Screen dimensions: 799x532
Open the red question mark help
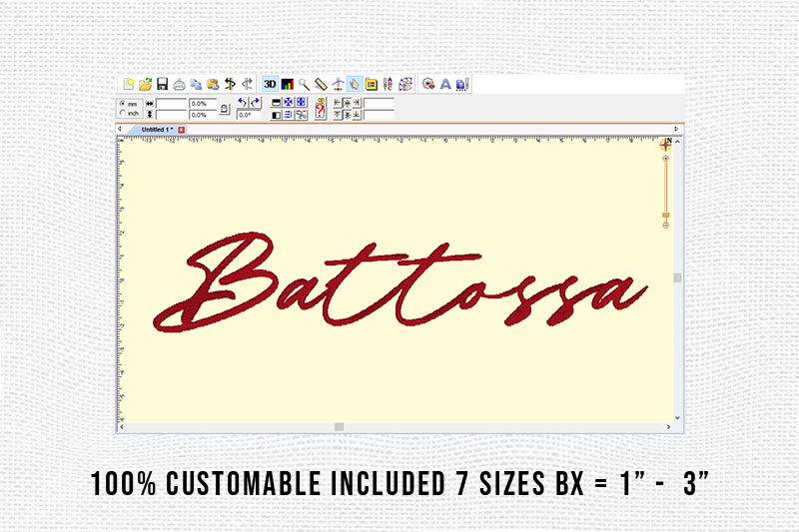[320, 109]
